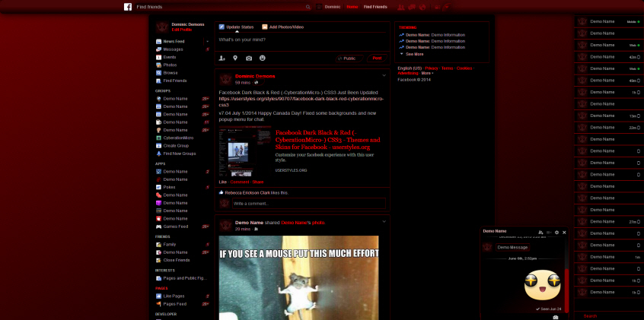Open options chevron on Dominic Demons post
This screenshot has width=644, height=320.
(x=384, y=75)
